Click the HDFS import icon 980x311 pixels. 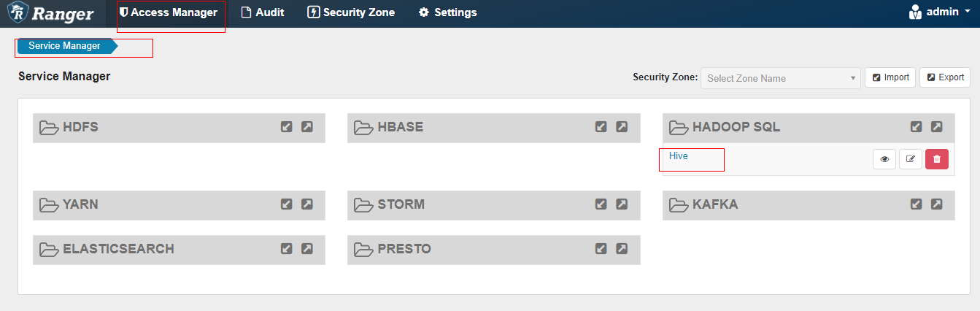pyautogui.click(x=287, y=127)
